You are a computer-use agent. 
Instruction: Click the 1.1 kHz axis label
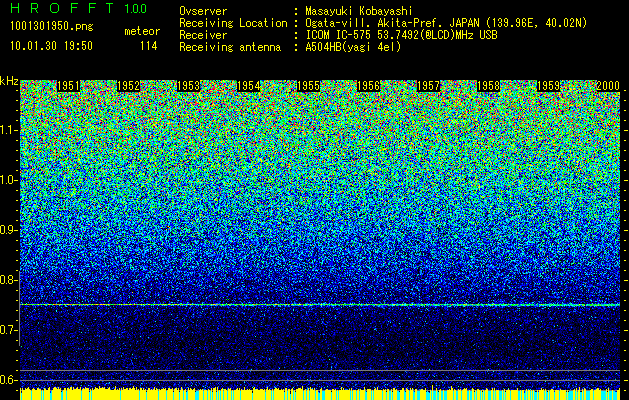[8, 130]
